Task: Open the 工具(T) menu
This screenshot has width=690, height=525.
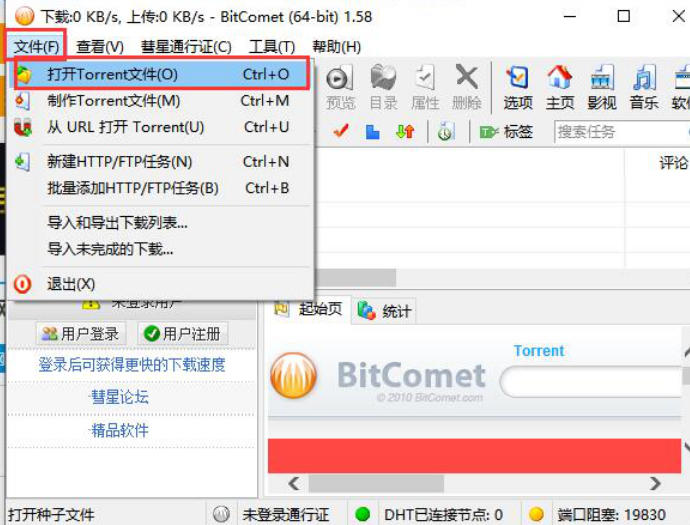Action: pyautogui.click(x=272, y=46)
